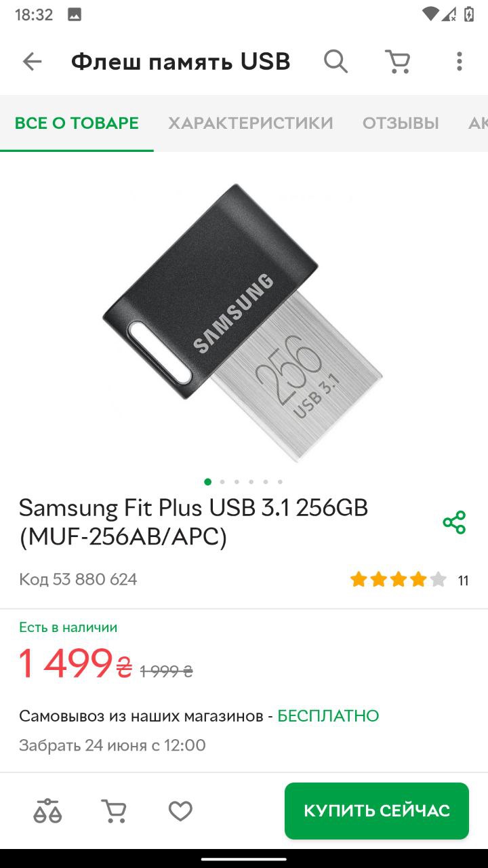Share this product via share icon
The height and width of the screenshot is (868, 488).
pos(454,522)
